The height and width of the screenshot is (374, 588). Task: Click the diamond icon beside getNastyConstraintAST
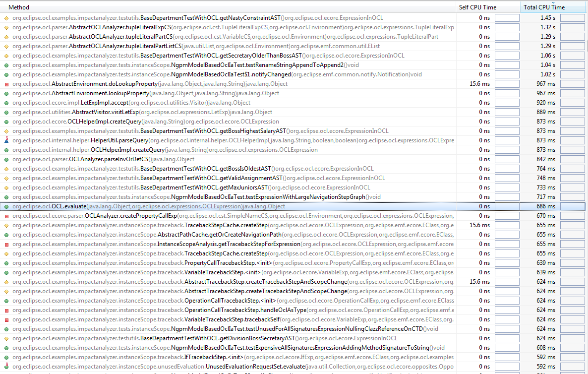click(x=6, y=18)
